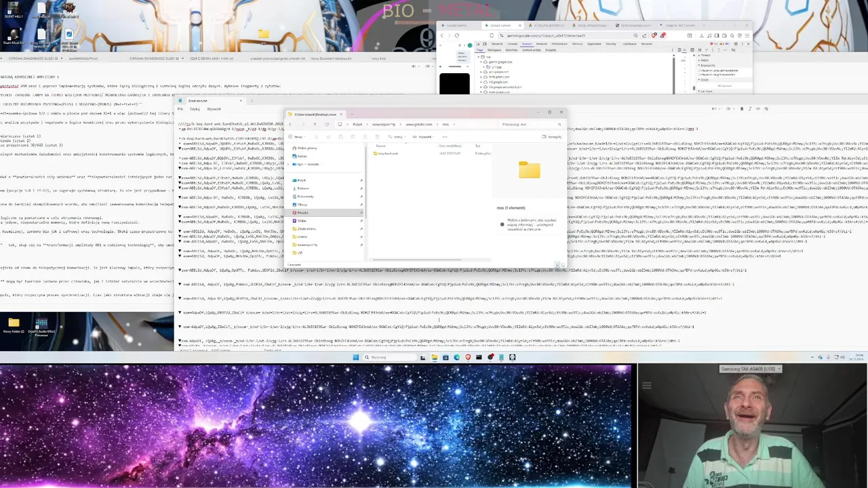The width and height of the screenshot is (868, 488).
Task: Refresh the File Explorer folder view
Action: [327, 125]
